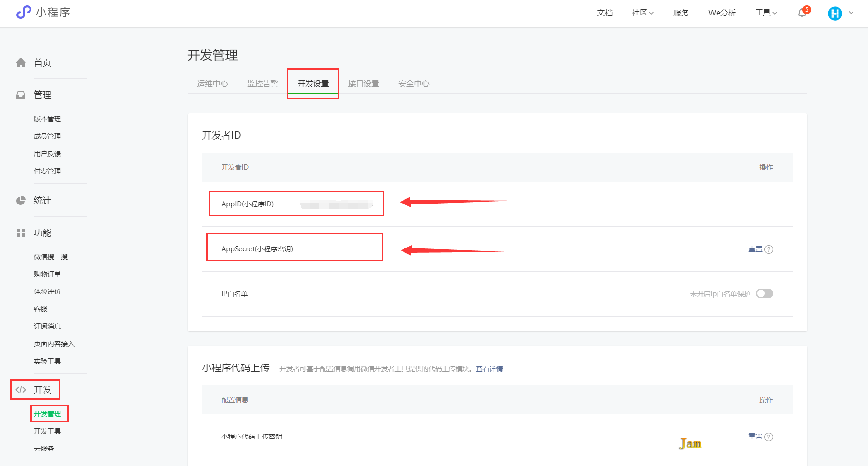Open We分析 in the top navigation
The image size is (868, 466).
point(722,13)
